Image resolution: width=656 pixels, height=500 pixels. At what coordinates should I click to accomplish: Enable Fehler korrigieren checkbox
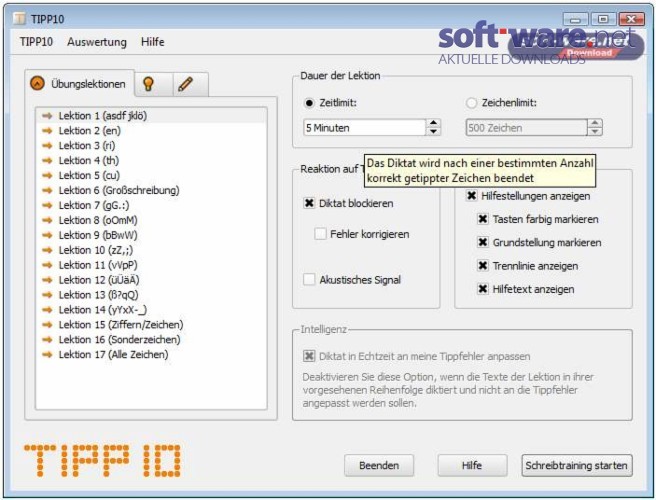tap(320, 234)
